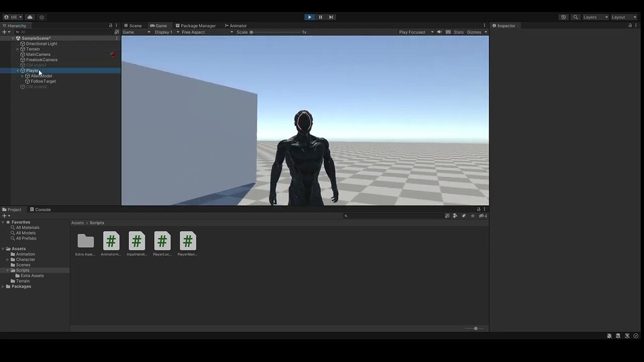Stop Play mode with the Play button
Screen dimensions: 644x362
point(309,17)
